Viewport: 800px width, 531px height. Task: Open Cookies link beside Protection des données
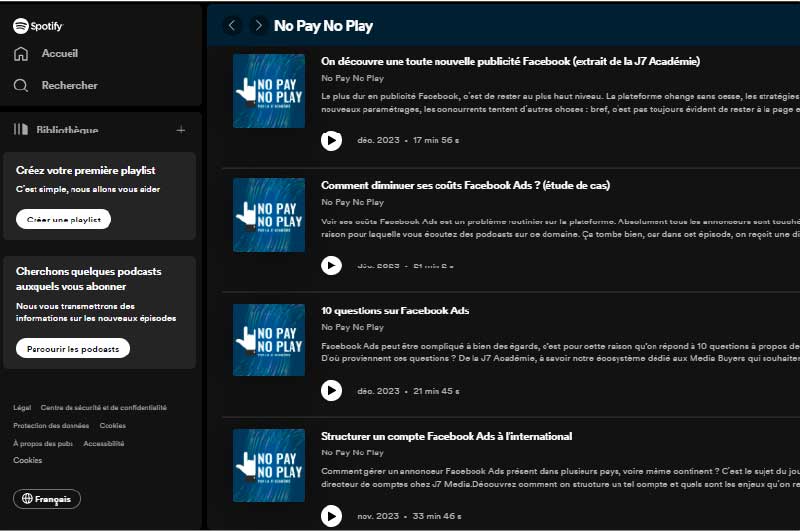[x=113, y=425]
